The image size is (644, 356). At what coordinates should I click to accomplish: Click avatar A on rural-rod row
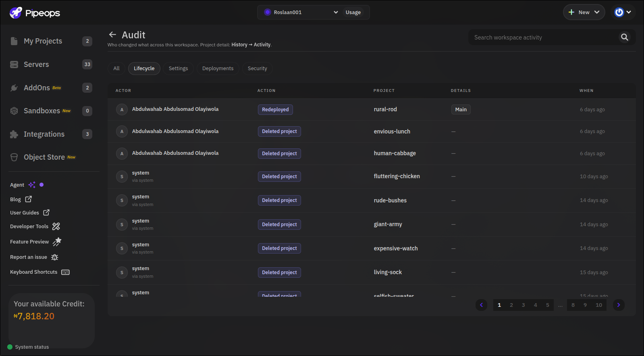122,110
